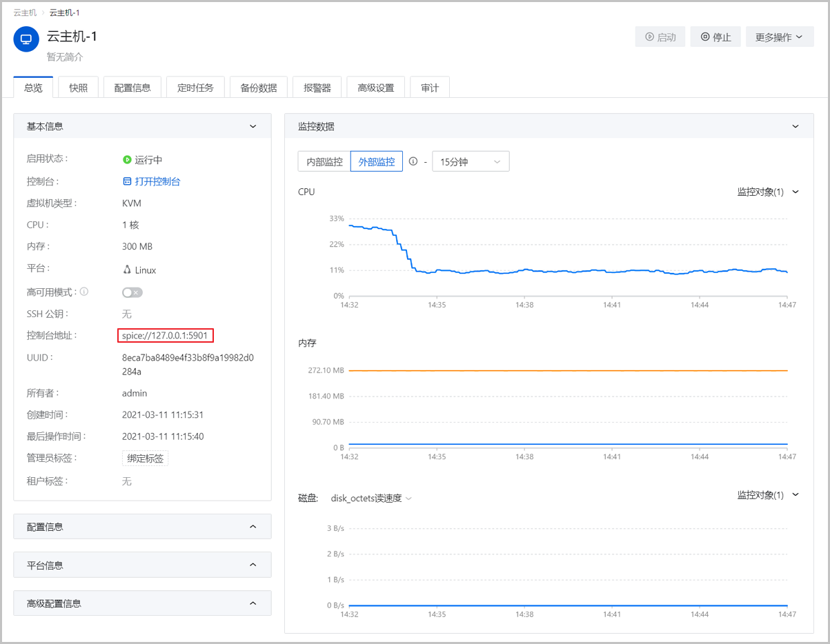Collapse the 基本信息 panel
Viewport: 830px width, 644px height.
[x=253, y=127]
